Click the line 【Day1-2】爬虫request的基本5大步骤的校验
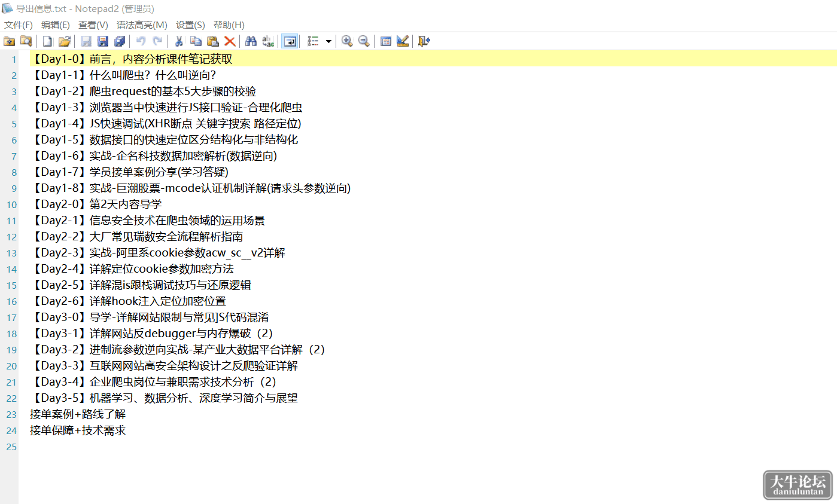 pyautogui.click(x=143, y=91)
